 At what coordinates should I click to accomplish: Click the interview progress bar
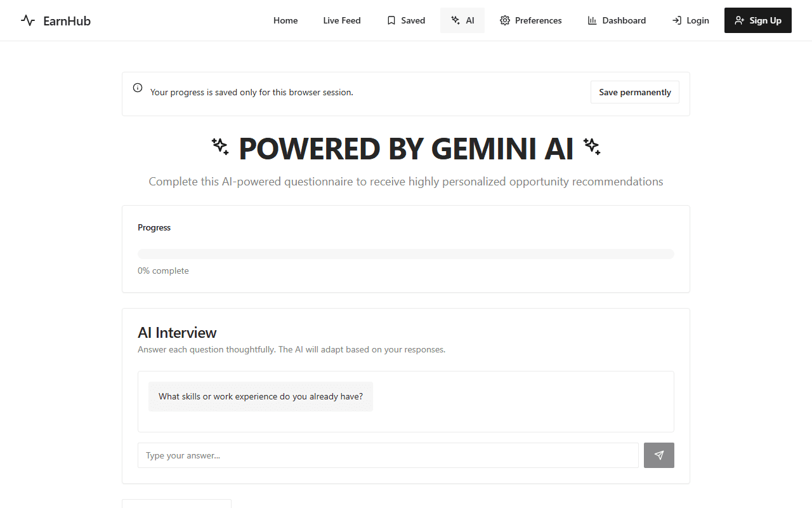406,254
